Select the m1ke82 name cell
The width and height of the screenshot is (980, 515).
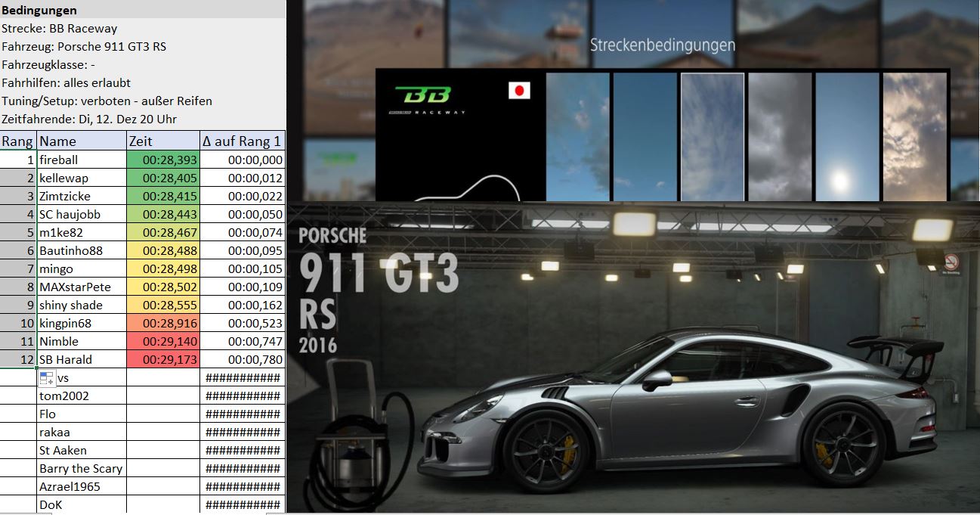(x=82, y=232)
